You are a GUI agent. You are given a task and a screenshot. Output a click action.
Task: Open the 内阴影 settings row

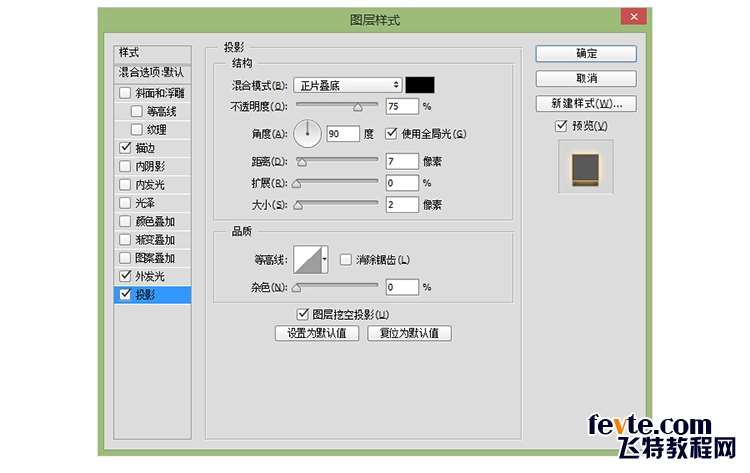153,166
